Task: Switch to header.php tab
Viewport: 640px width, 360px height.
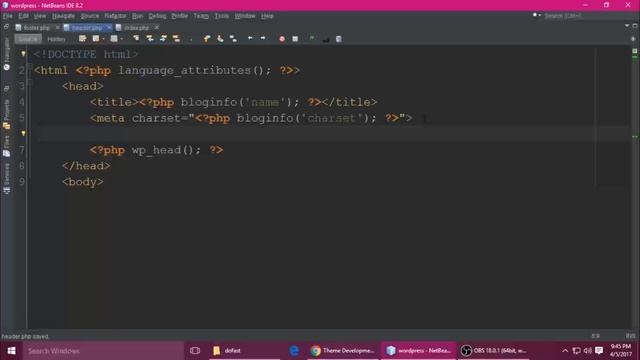Action: [x=87, y=28]
